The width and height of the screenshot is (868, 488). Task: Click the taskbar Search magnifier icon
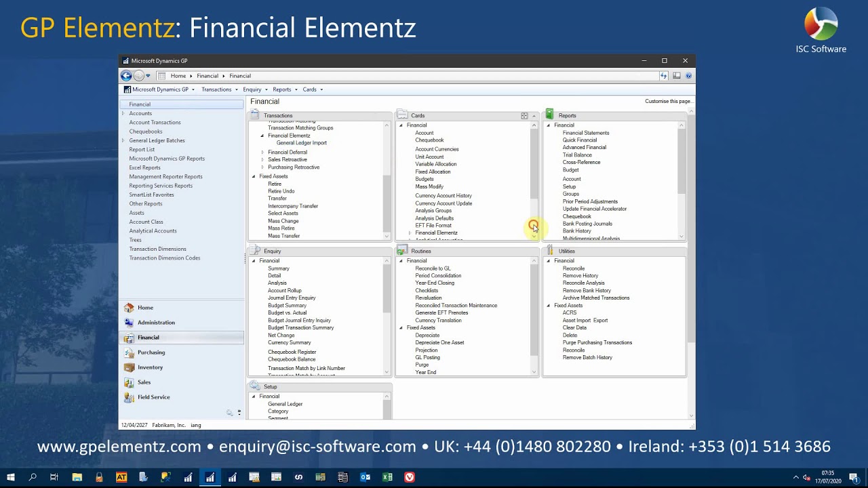point(33,477)
